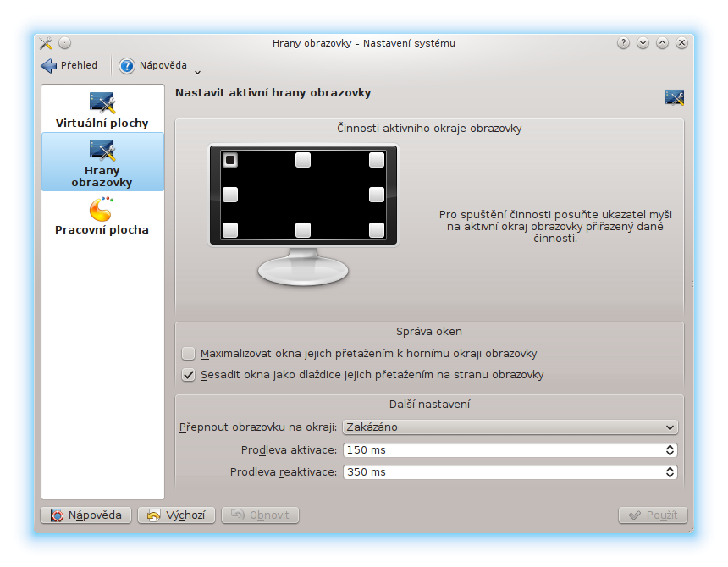Restore defaults with Výchozí button
This screenshot has height=567, width=728.
[x=176, y=515]
